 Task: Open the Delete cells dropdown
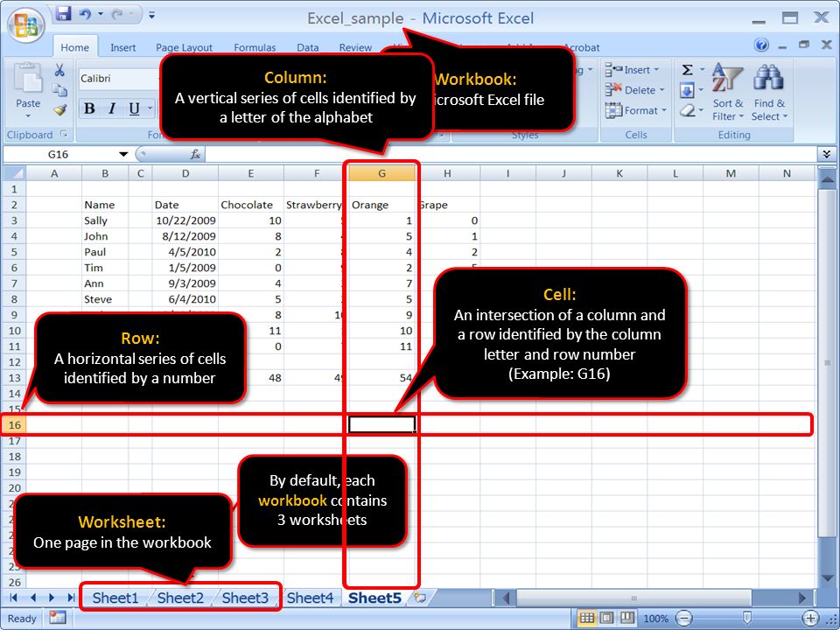click(635, 90)
